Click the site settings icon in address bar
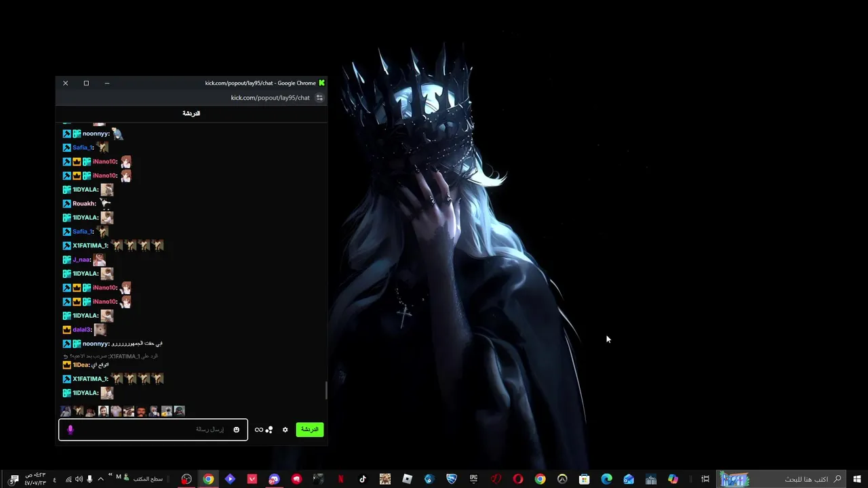The image size is (868, 488). pyautogui.click(x=319, y=98)
